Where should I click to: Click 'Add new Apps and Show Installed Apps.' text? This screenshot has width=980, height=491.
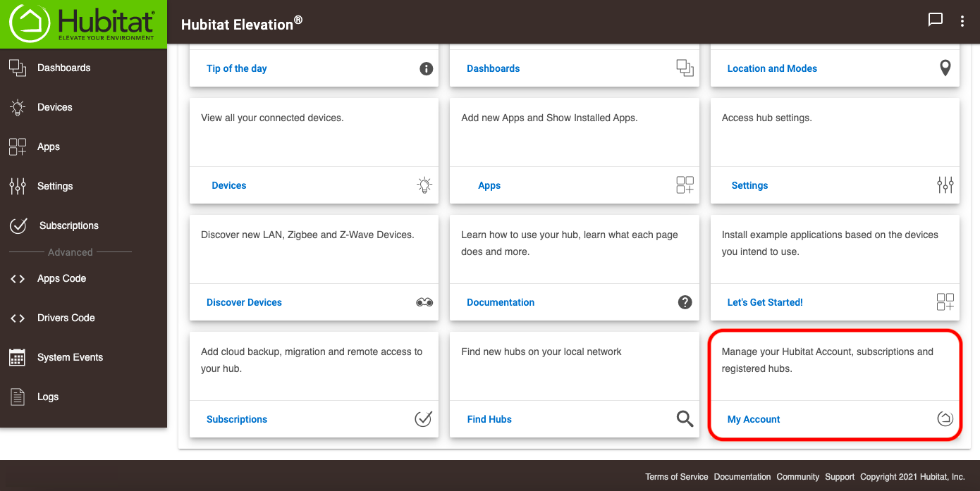[x=549, y=118]
